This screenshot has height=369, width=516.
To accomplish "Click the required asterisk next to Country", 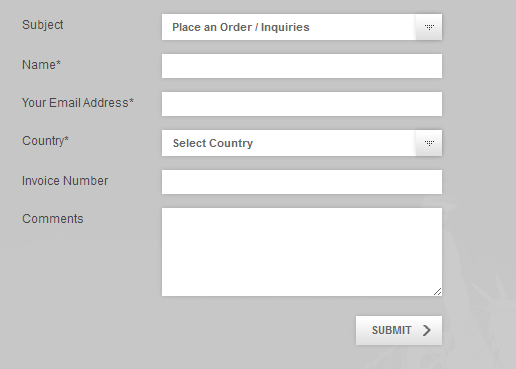I will [66, 138].
